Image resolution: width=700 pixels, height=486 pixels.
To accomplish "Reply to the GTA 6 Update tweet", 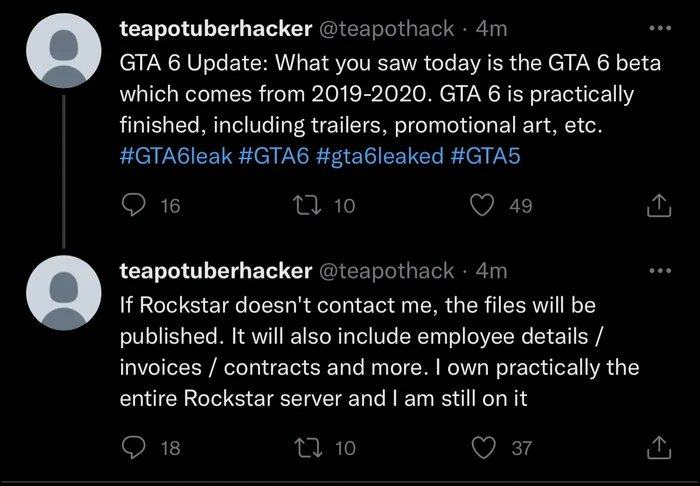I will (134, 206).
